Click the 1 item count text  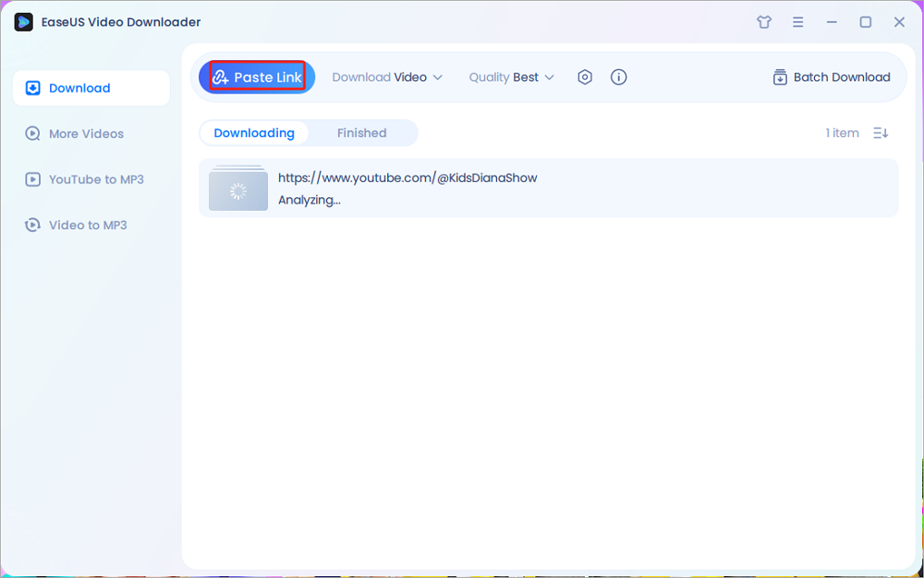842,133
